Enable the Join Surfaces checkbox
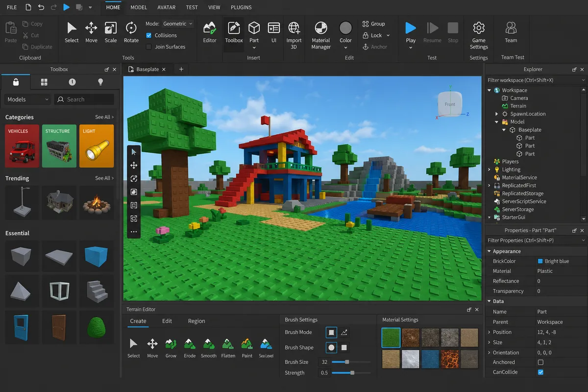This screenshot has height=392, width=588. (149, 47)
